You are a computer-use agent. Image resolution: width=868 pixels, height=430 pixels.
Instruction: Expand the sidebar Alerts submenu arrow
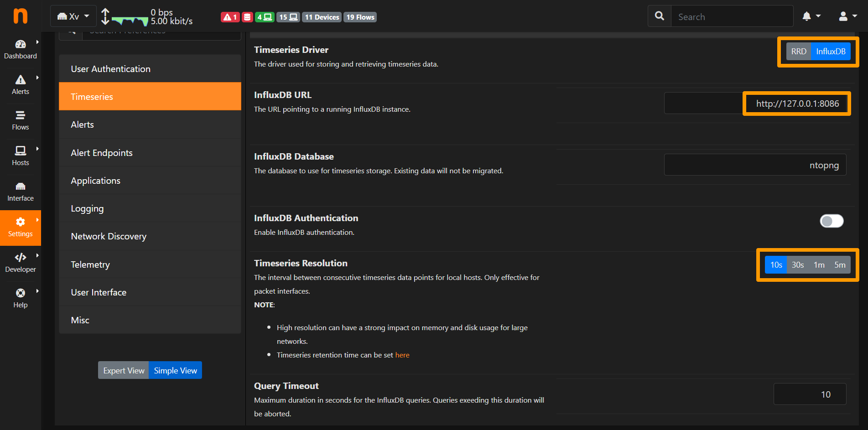[x=37, y=78]
